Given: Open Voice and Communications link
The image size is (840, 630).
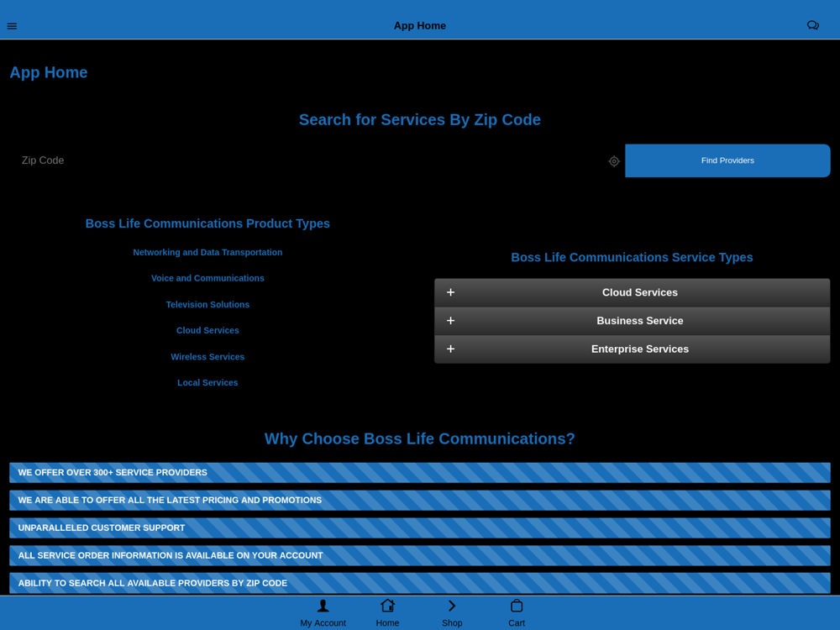Looking at the screenshot, I should tap(207, 279).
